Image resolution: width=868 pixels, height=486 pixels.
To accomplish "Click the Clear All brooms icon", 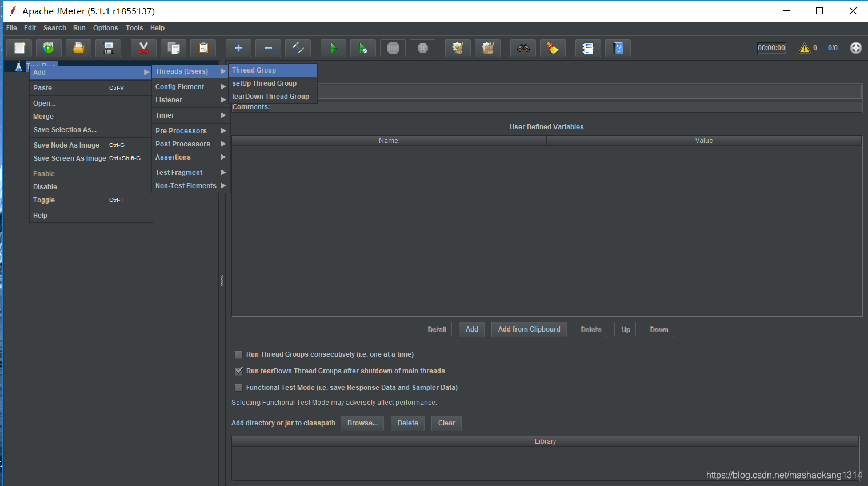I will point(487,48).
